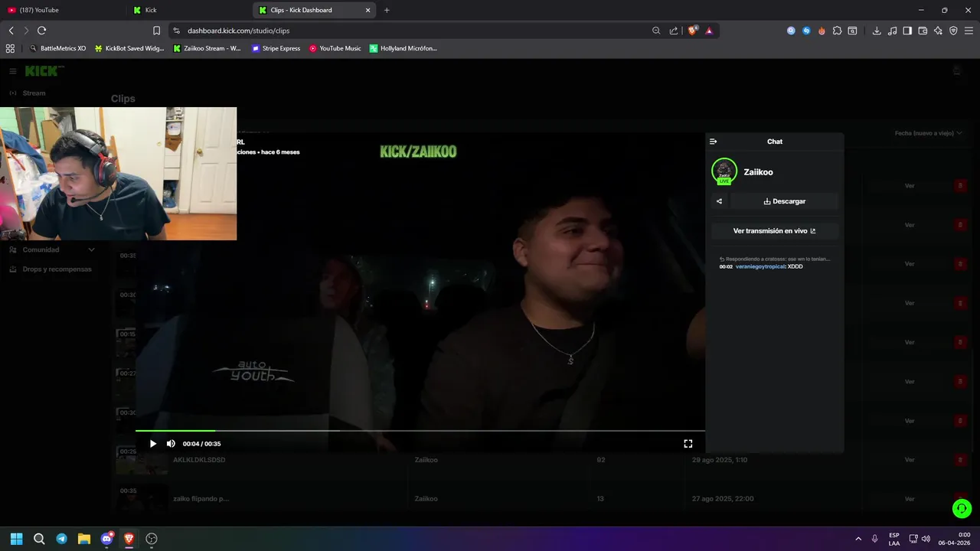Open KickBot Saved Widg... bookmark
Image resolution: width=980 pixels, height=551 pixels.
click(x=129, y=48)
